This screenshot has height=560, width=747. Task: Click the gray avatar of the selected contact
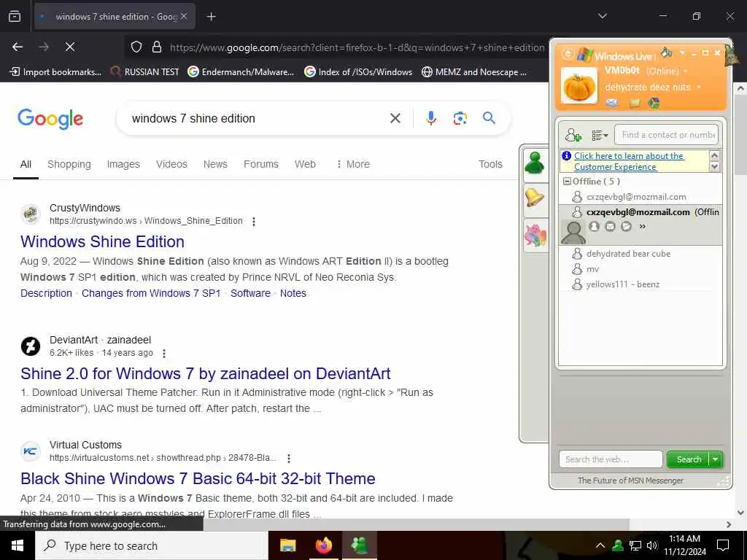[x=573, y=232]
